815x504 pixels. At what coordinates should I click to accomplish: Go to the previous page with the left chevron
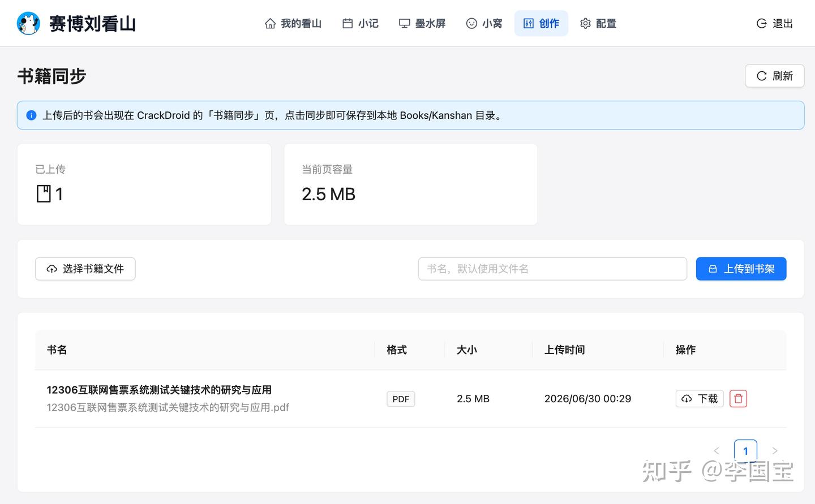coord(717,451)
